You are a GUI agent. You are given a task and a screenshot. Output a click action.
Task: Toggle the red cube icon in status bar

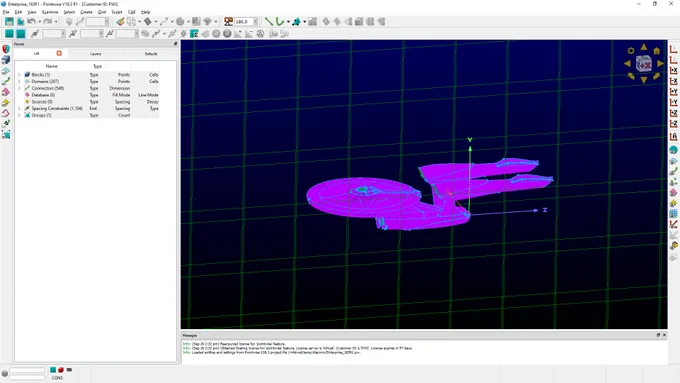[x=61, y=370]
